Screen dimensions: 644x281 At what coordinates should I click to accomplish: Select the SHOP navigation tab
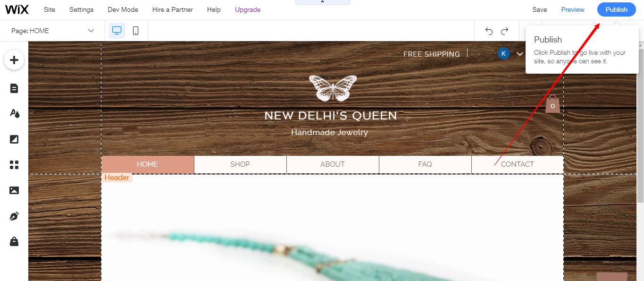240,164
